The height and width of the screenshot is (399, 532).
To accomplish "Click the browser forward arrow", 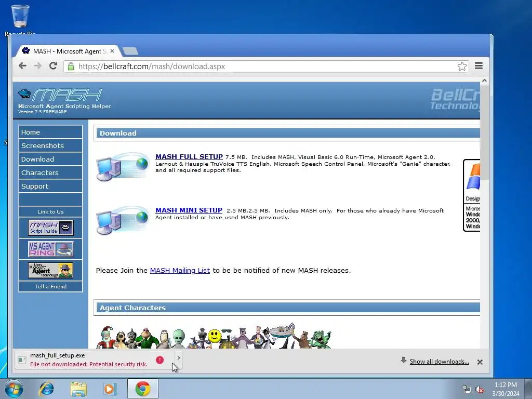I will click(37, 66).
